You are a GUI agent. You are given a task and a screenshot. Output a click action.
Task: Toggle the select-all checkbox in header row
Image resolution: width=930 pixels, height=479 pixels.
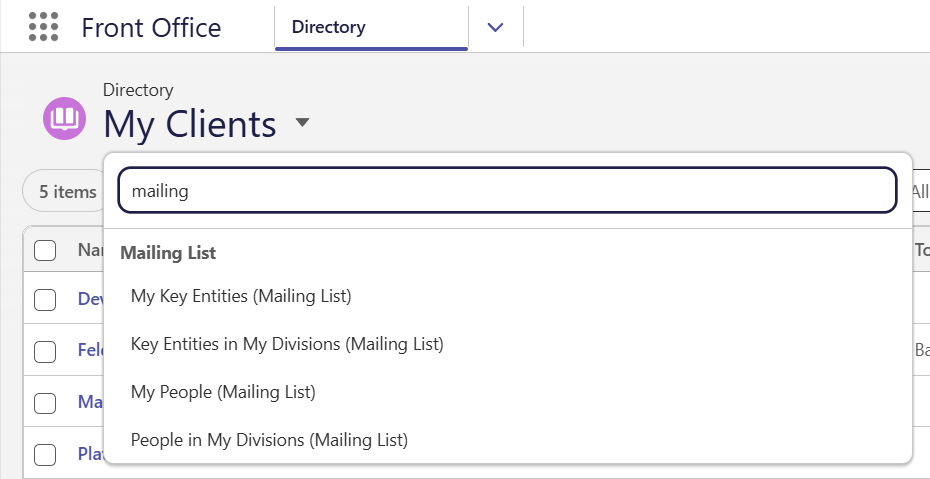click(45, 251)
